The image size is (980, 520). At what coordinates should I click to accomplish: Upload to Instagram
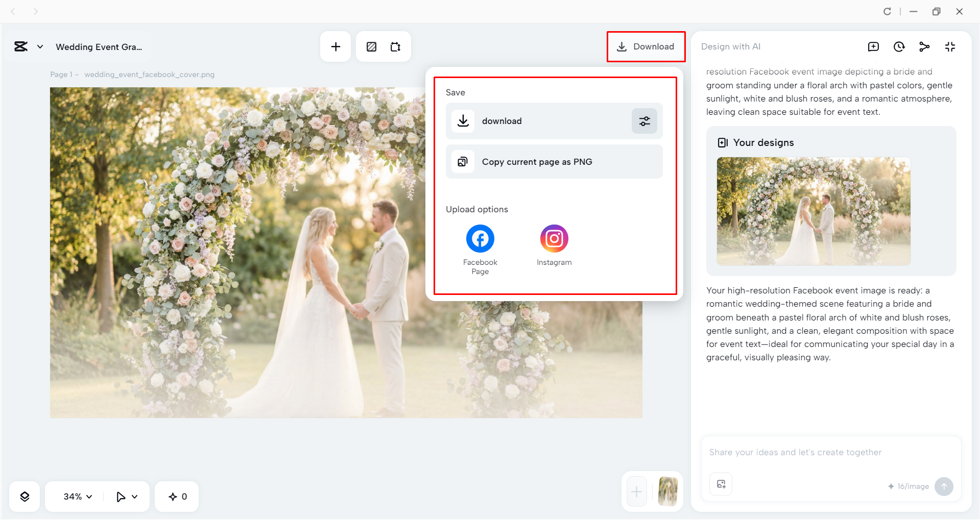[x=554, y=245]
